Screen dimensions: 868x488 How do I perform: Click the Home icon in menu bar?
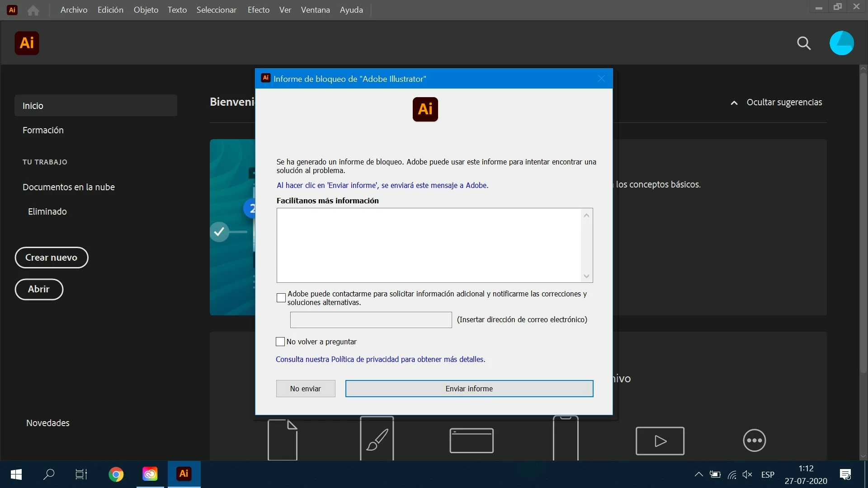(x=33, y=10)
